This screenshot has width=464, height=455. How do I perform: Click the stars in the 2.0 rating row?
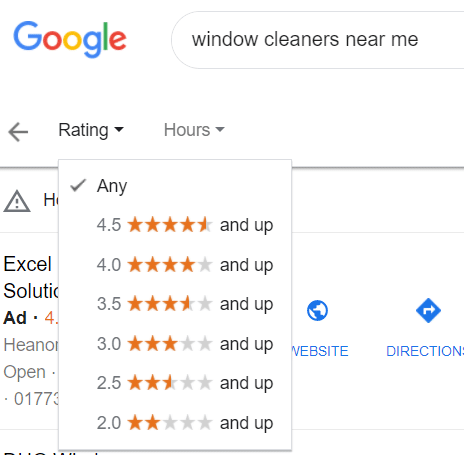click(170, 422)
